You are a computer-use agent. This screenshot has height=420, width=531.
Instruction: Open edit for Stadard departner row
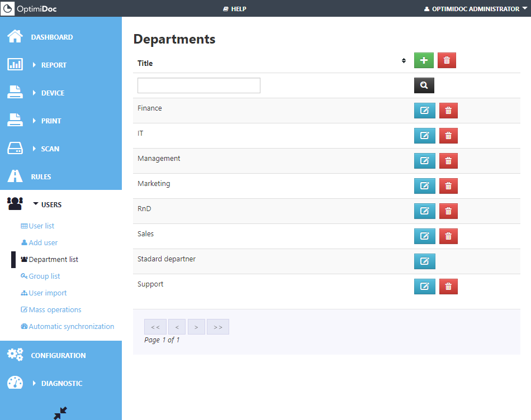pos(424,261)
